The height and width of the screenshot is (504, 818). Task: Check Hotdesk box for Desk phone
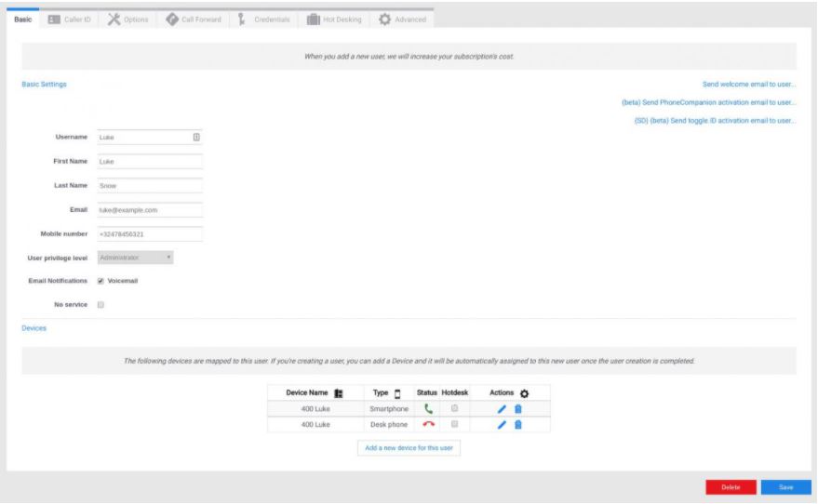[454, 425]
